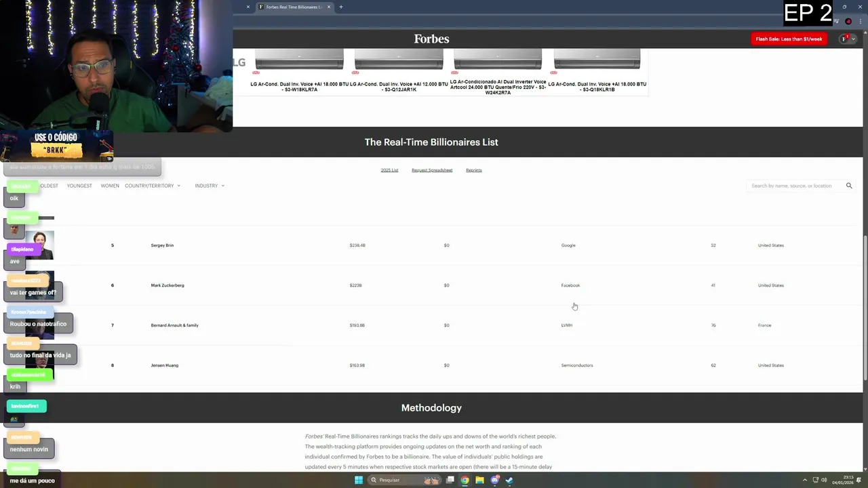Open the 2025 List link

point(389,170)
